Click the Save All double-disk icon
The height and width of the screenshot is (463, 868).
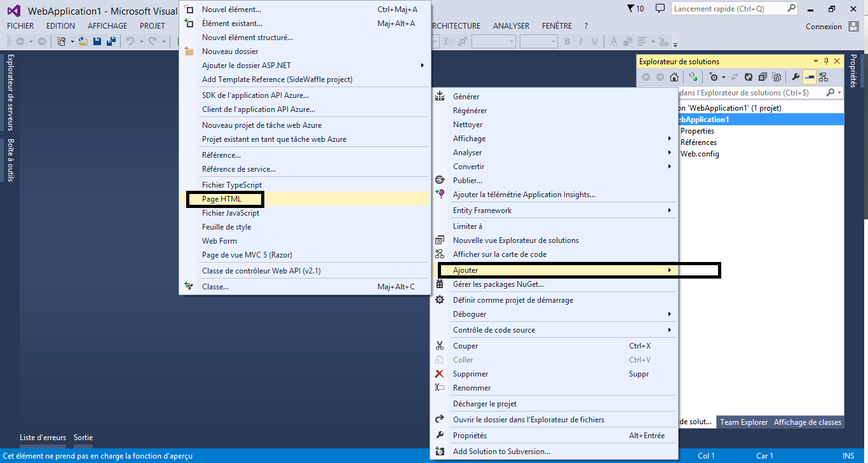pyautogui.click(x=111, y=41)
